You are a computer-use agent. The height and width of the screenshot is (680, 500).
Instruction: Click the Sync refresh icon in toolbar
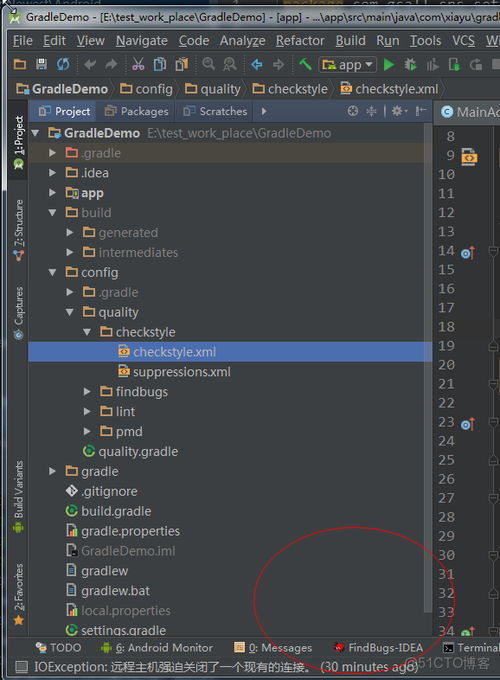click(63, 65)
